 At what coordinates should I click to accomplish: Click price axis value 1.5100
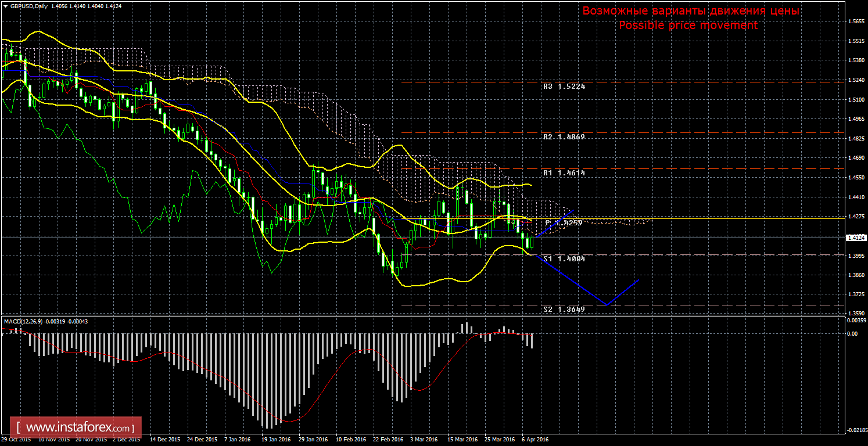(x=856, y=100)
